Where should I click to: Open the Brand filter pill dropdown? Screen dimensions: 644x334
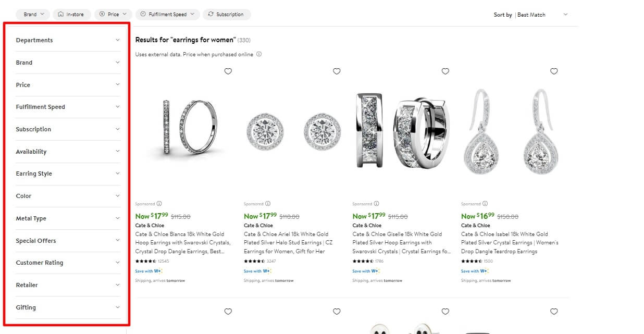tap(33, 15)
